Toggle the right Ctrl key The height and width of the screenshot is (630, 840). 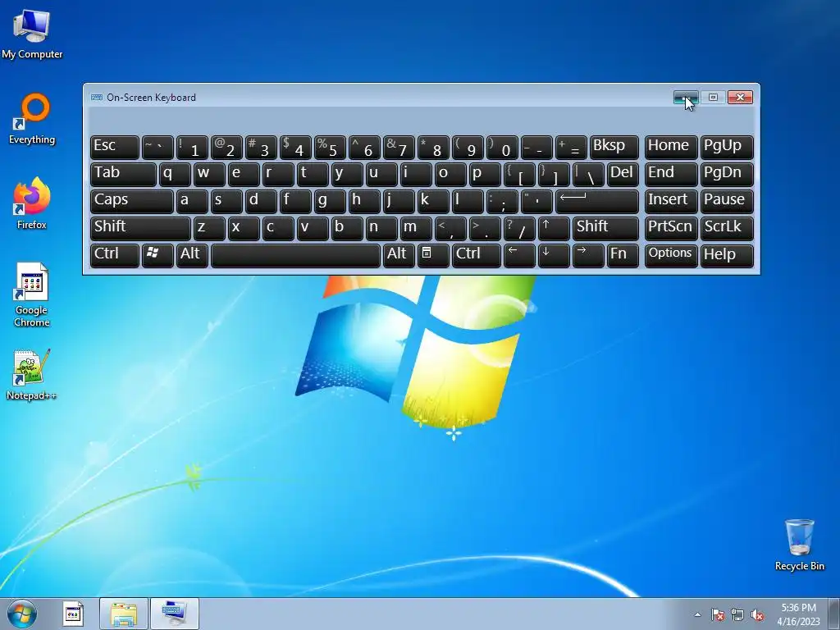477,254
